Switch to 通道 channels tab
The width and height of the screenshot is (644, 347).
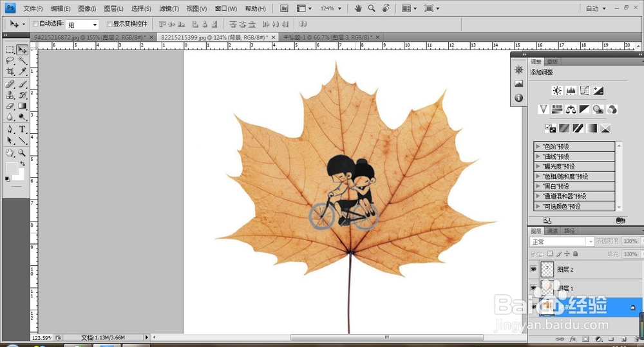click(x=553, y=231)
